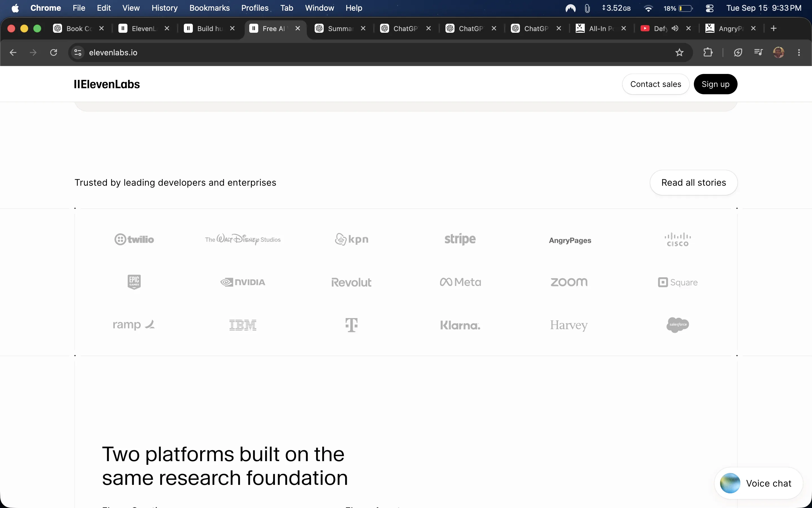The image size is (812, 508).
Task: Click 'Trusted by leading developers and enterprises' text
Action: click(175, 182)
